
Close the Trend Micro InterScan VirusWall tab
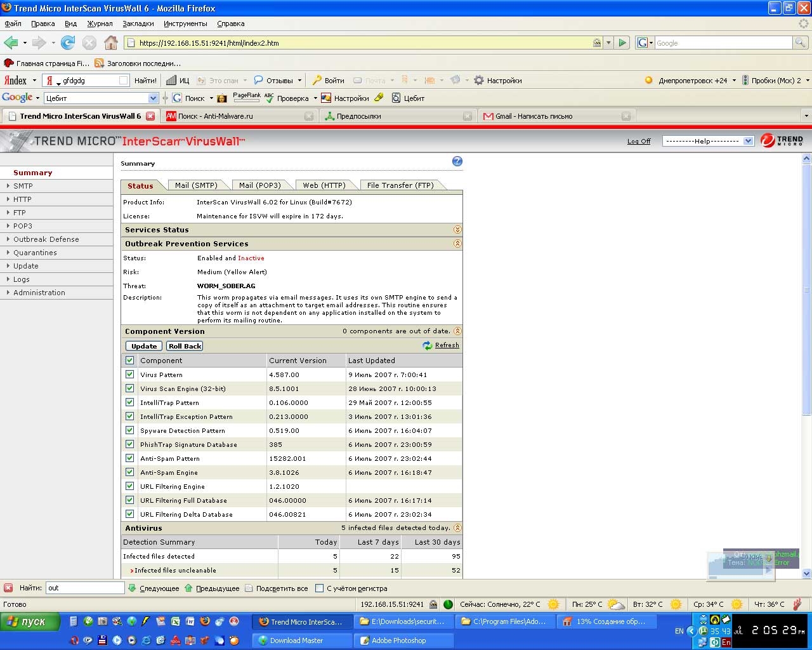point(150,116)
